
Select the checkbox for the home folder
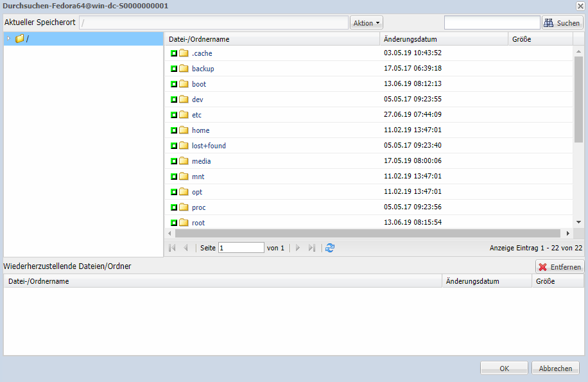coord(173,130)
